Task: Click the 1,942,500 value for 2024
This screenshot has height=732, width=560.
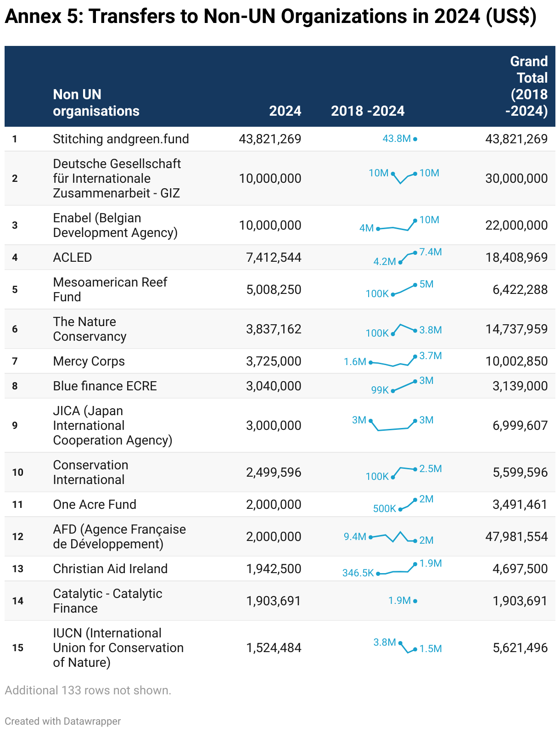Action: (274, 569)
